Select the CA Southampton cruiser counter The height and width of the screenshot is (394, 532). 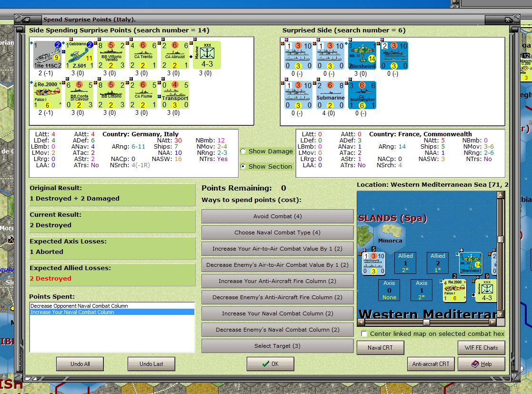click(362, 95)
